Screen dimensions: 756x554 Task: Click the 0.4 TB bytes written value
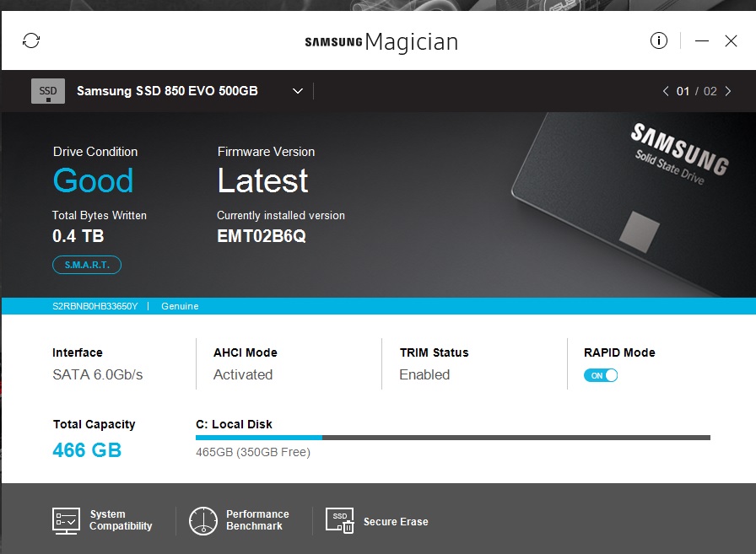click(78, 236)
